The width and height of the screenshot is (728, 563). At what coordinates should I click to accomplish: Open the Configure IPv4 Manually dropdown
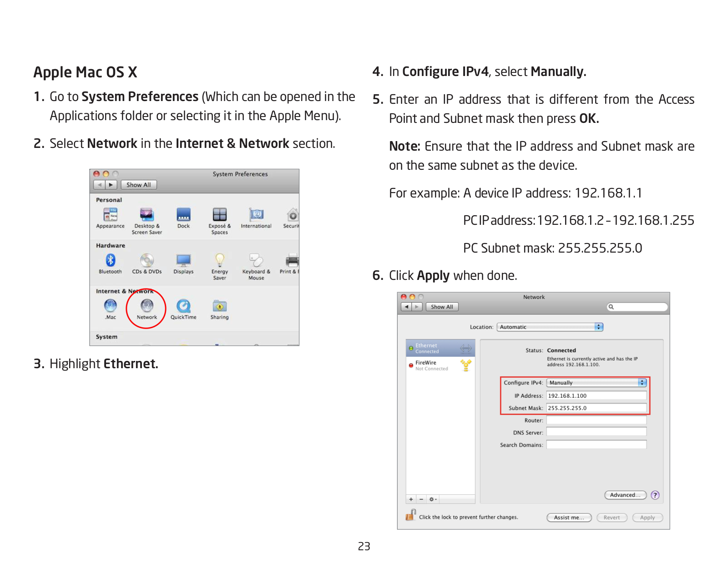point(597,383)
